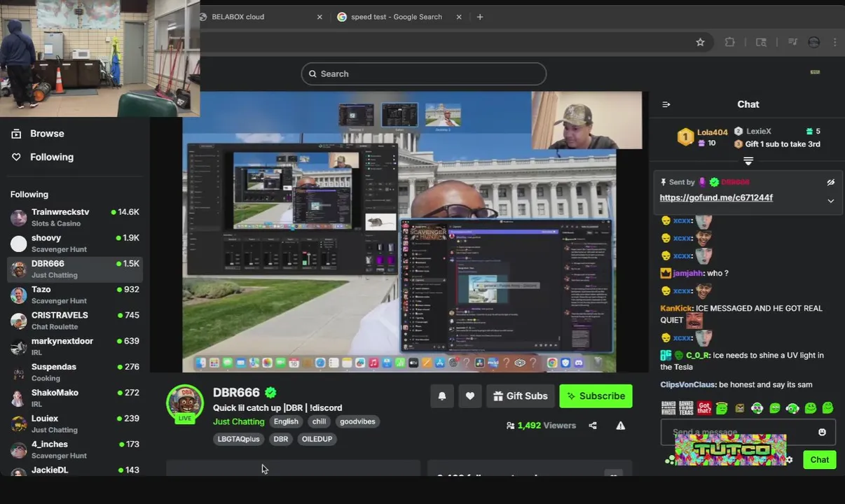Open the gofund.me pinned link
Viewport: 845px width, 504px height.
[716, 198]
